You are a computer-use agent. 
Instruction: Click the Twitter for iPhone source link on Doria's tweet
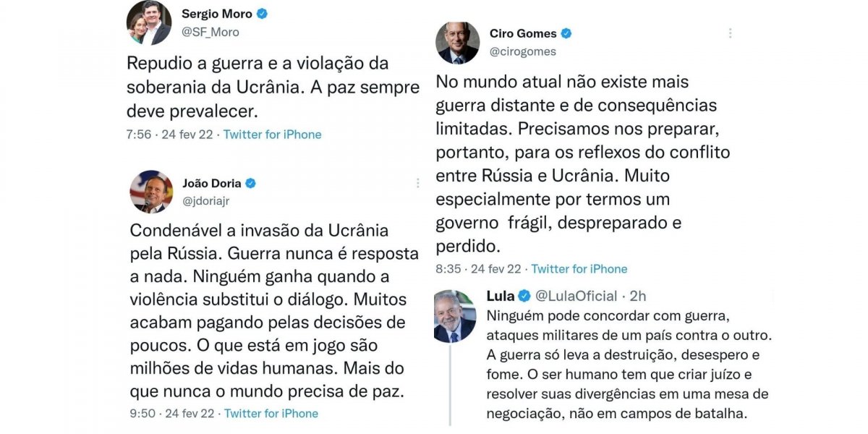[271, 413]
